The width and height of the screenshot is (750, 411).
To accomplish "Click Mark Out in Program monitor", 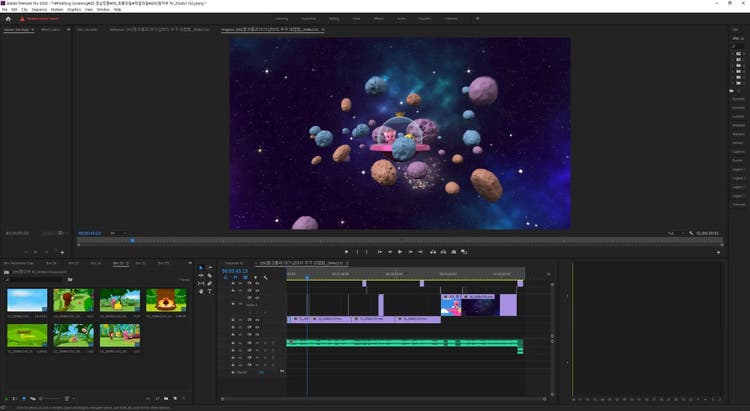I will click(x=367, y=252).
